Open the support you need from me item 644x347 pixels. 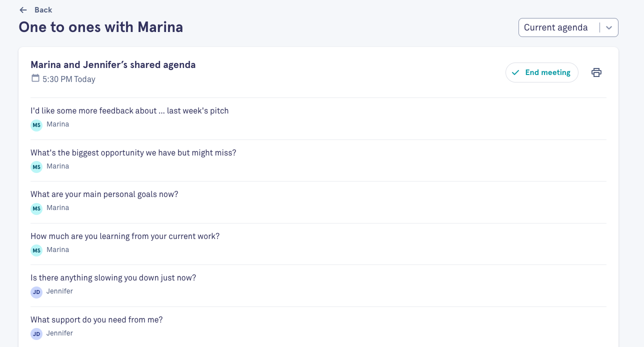point(318,327)
